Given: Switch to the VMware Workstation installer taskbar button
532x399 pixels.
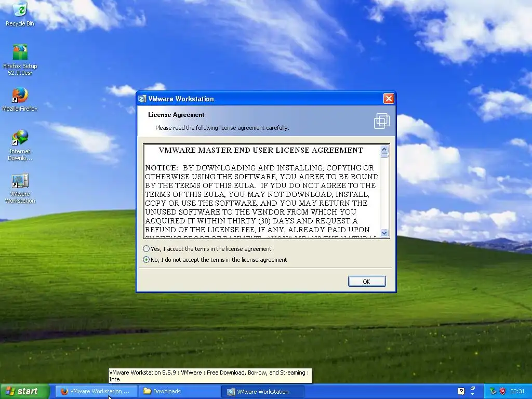Looking at the screenshot, I should click(x=263, y=392).
